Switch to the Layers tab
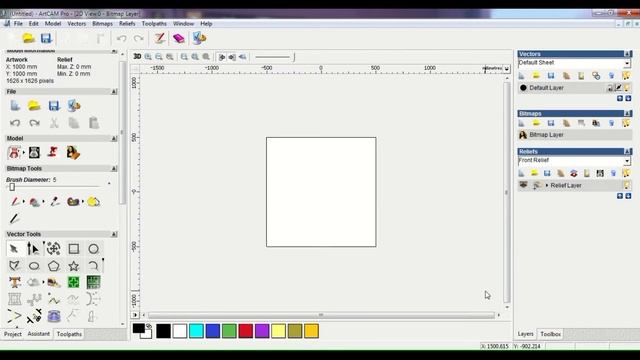The image size is (640, 360). point(525,334)
